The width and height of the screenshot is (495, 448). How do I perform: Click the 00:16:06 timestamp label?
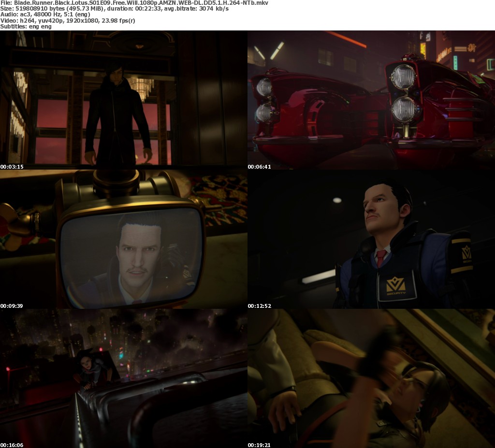12,445
